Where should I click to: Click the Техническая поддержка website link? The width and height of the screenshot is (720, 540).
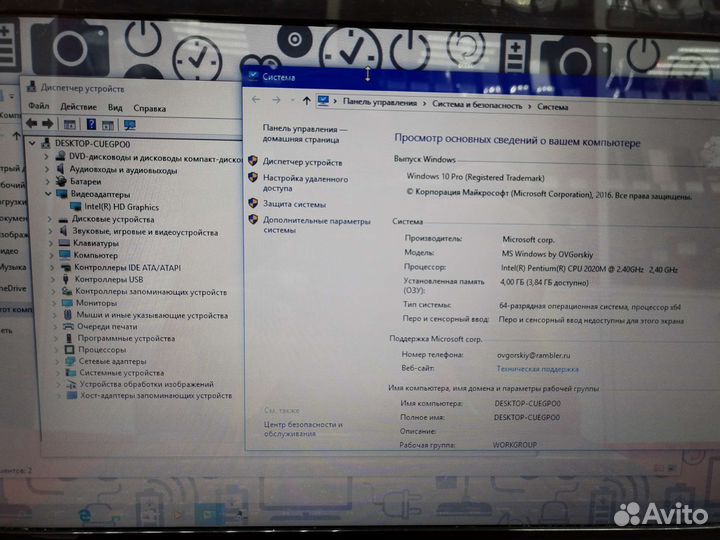pyautogui.click(x=537, y=369)
